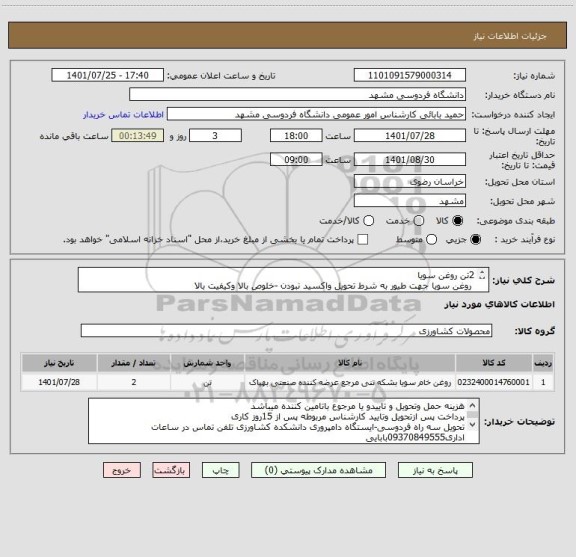Click the response deadline date 1401/07/28 field
The width and height of the screenshot is (576, 557).
(410, 136)
